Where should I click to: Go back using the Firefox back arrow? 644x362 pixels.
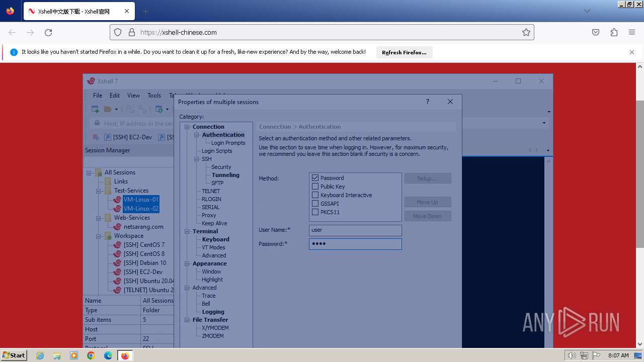pyautogui.click(x=12, y=32)
